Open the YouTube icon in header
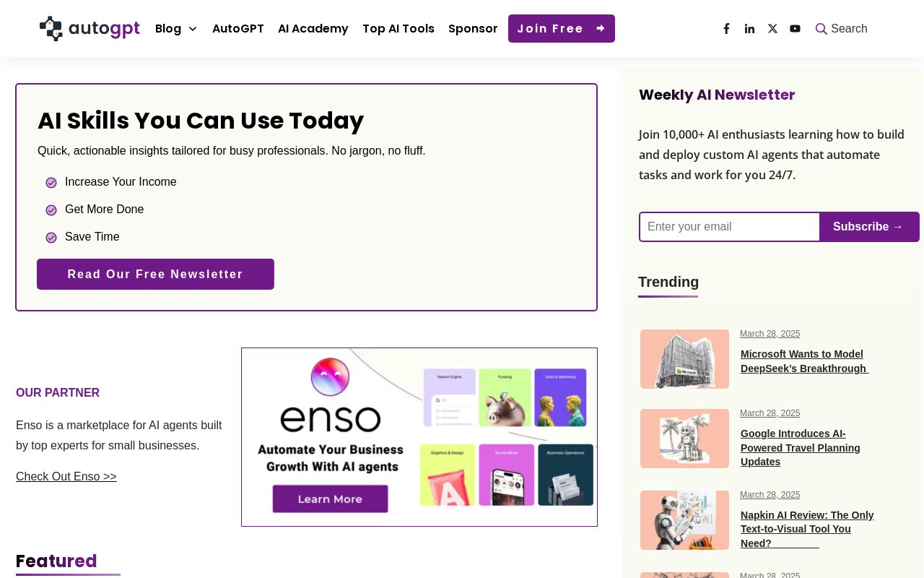The height and width of the screenshot is (578, 924). (795, 29)
